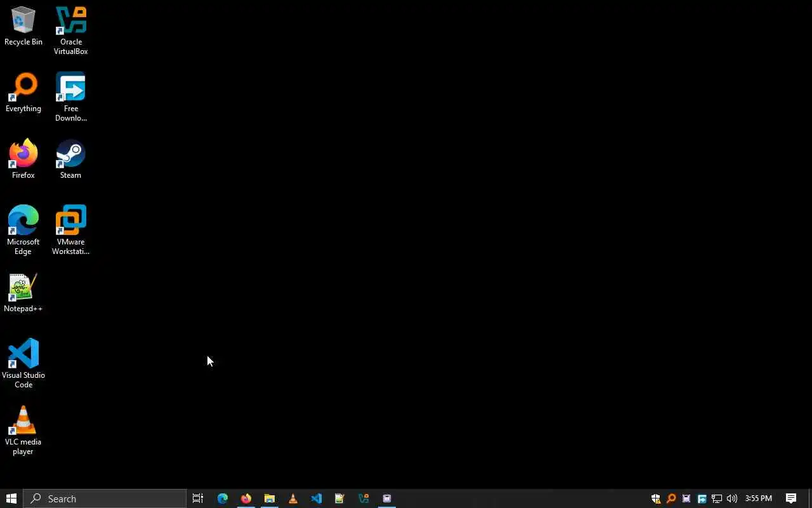Viewport: 812px width, 508px height.
Task: Open Notepad++ from the taskbar
Action: pos(340,498)
